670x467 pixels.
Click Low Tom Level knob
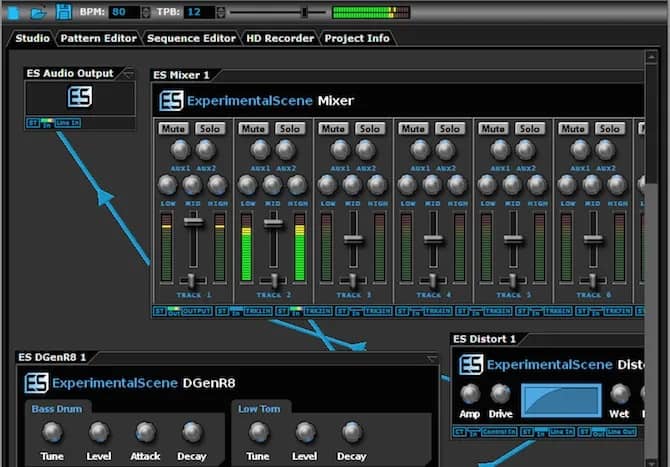coord(305,432)
